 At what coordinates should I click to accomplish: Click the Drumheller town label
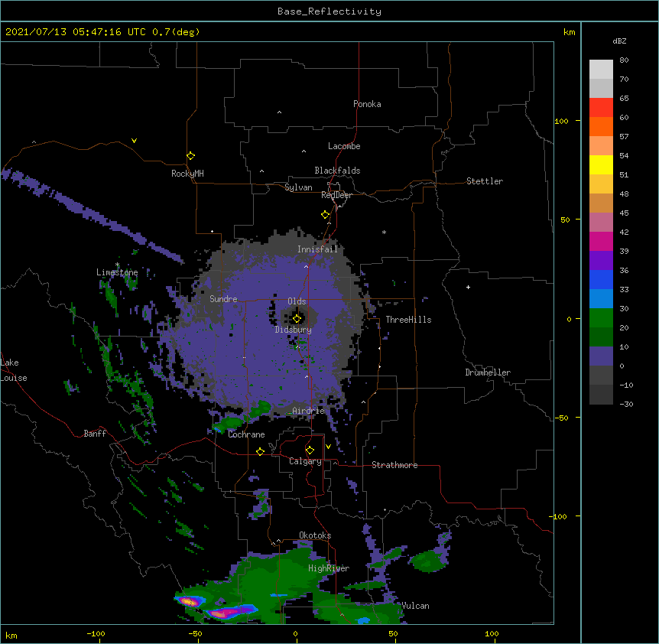488,372
